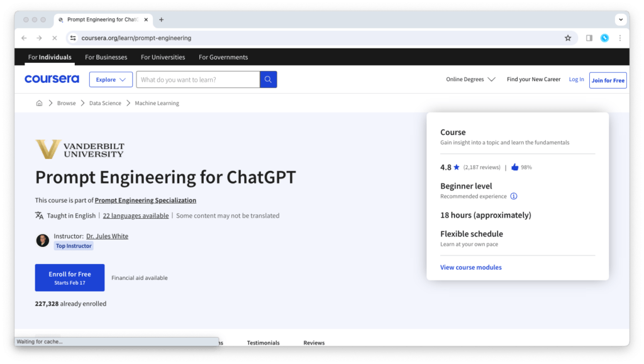Stop page loading with the X icon
Viewport: 644px width, 364px height.
coord(54,38)
